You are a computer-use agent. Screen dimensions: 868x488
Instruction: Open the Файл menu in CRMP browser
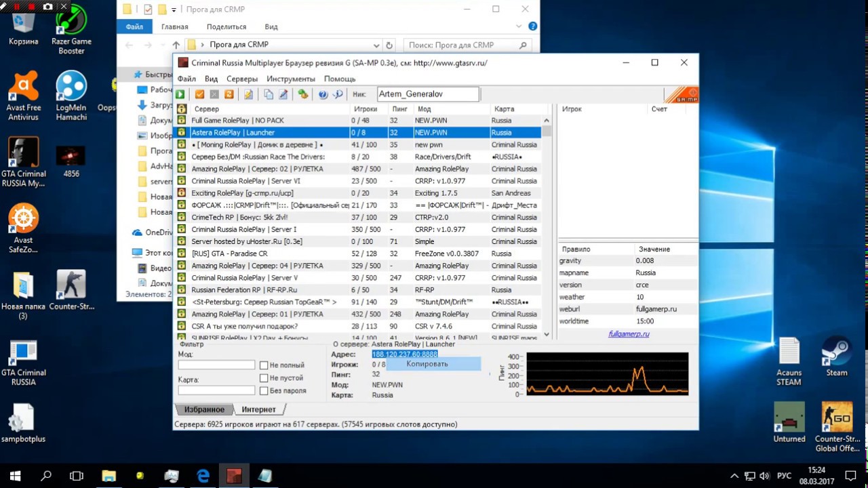pyautogui.click(x=186, y=79)
